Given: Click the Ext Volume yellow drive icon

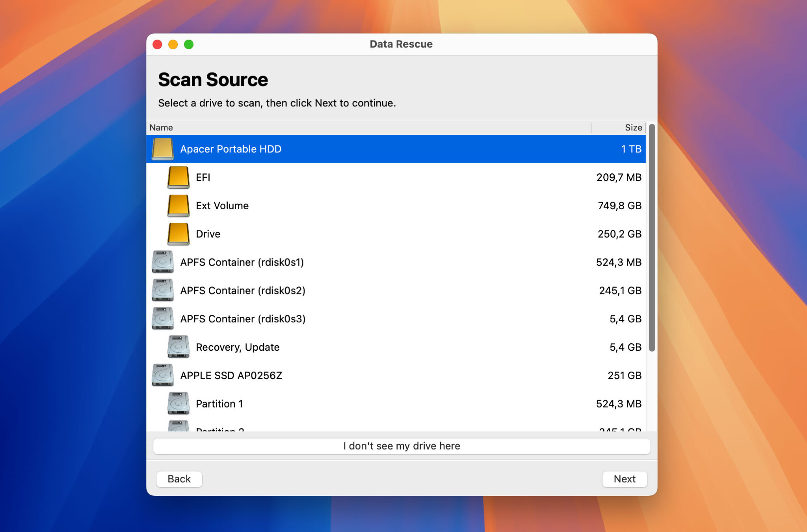Looking at the screenshot, I should (178, 205).
